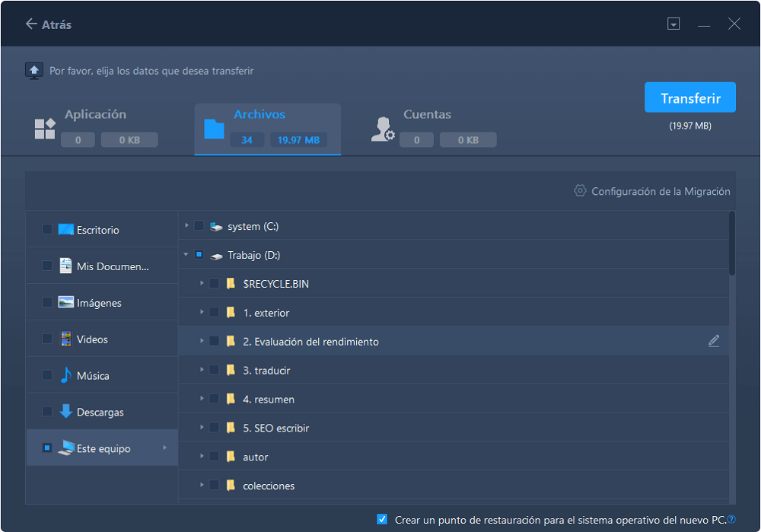Viewport: 761px width, 532px height.
Task: Toggle the Este equipo checkbox
Action: [47, 448]
